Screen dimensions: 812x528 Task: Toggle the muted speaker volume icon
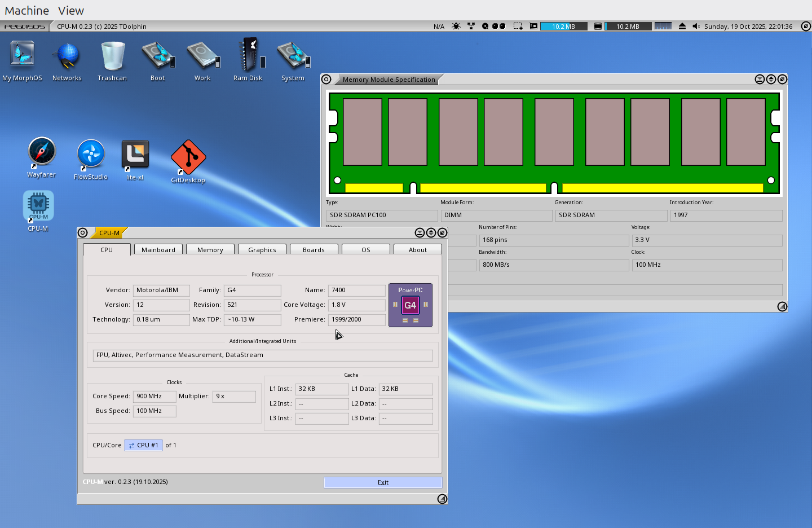pos(696,27)
